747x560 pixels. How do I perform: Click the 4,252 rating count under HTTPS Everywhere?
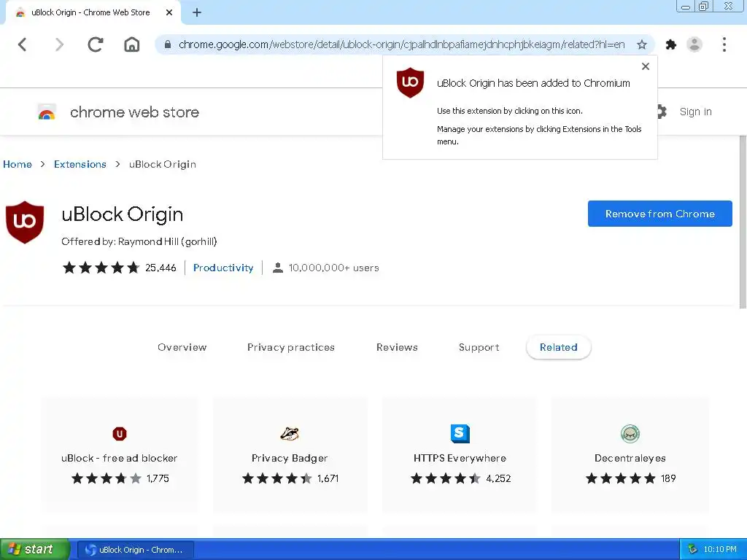coord(498,478)
